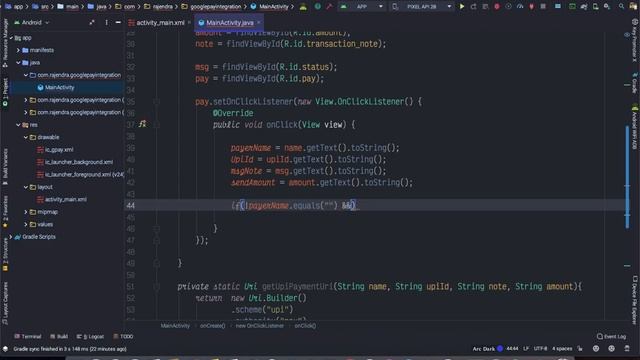Image resolution: width=640 pixels, height=360 pixels.
Task: Open the Logcat tool window tab
Action: (90, 336)
